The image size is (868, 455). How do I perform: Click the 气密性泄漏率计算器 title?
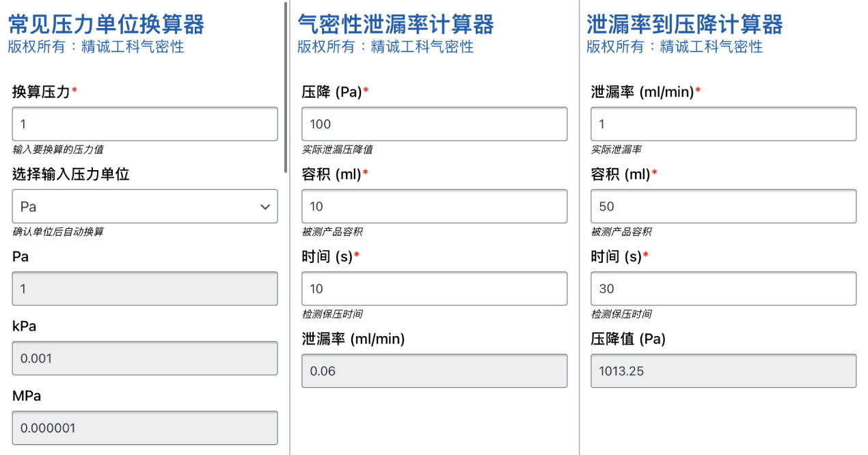tap(396, 25)
